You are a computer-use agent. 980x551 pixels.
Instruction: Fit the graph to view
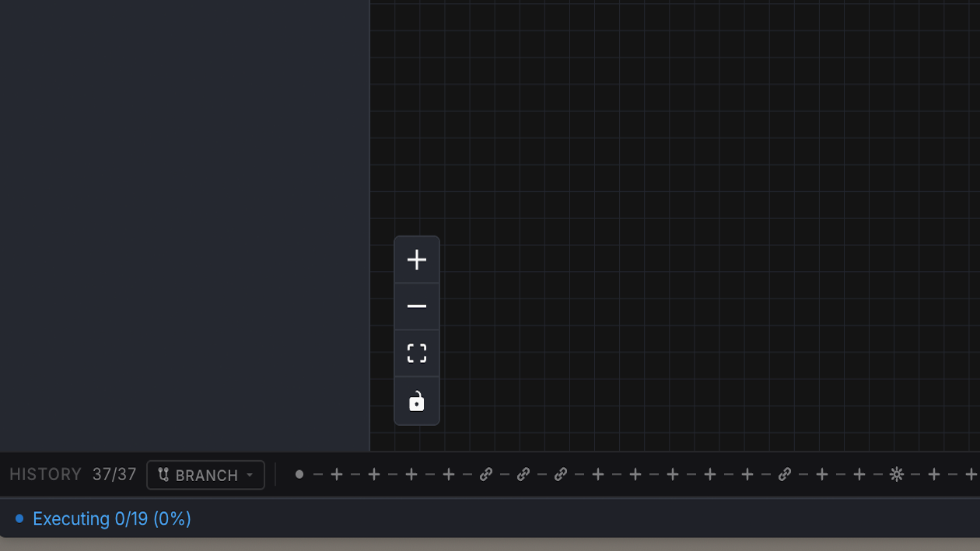click(x=417, y=354)
